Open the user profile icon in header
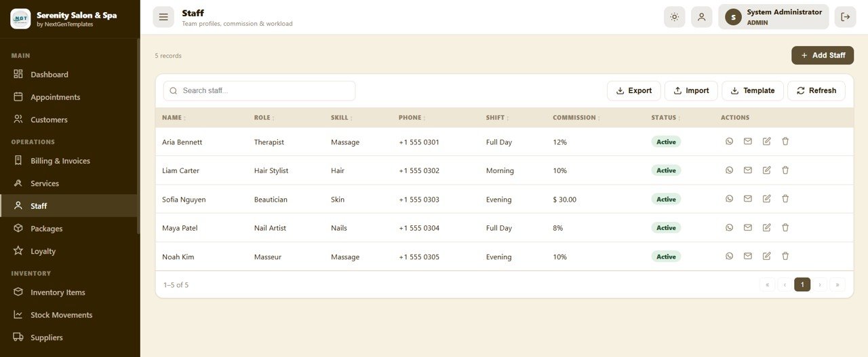 click(702, 17)
